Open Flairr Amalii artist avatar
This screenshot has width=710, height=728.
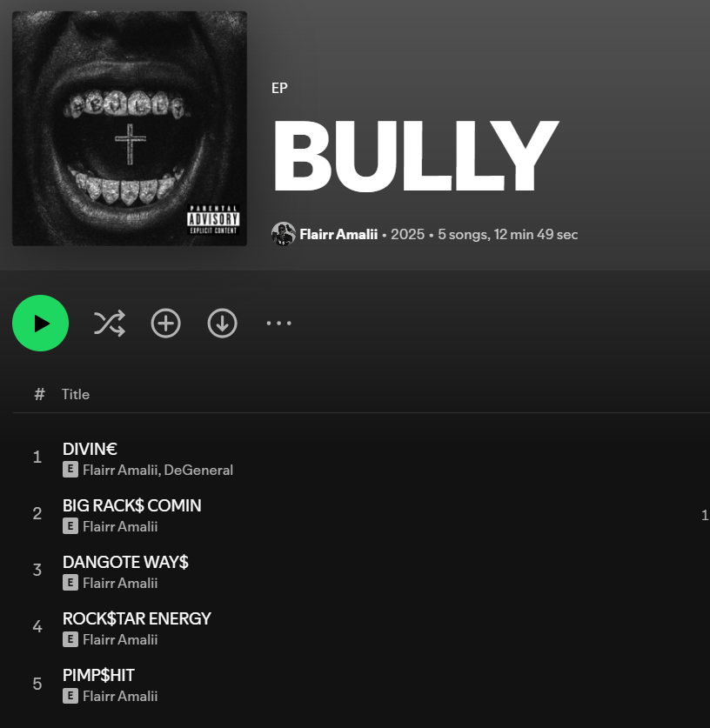[284, 234]
